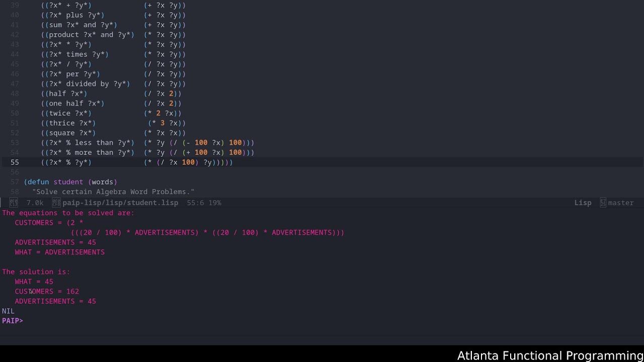Click the master branch name in modeline
644x362 pixels.
[x=621, y=203]
